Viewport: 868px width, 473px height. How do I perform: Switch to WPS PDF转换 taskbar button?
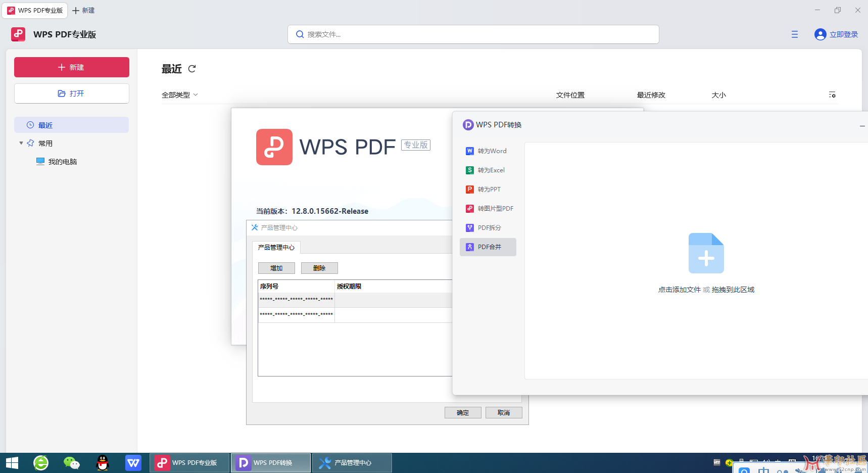(x=271, y=463)
